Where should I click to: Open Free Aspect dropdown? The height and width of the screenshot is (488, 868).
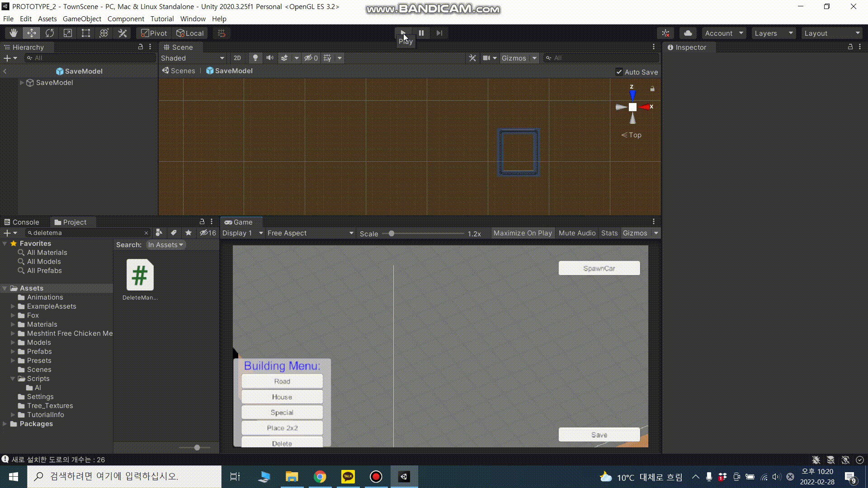click(x=310, y=233)
